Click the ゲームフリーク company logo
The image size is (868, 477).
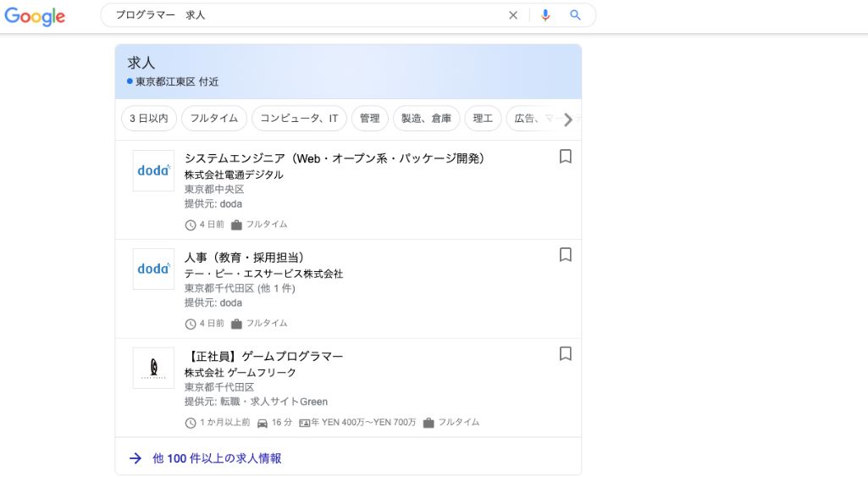point(153,368)
